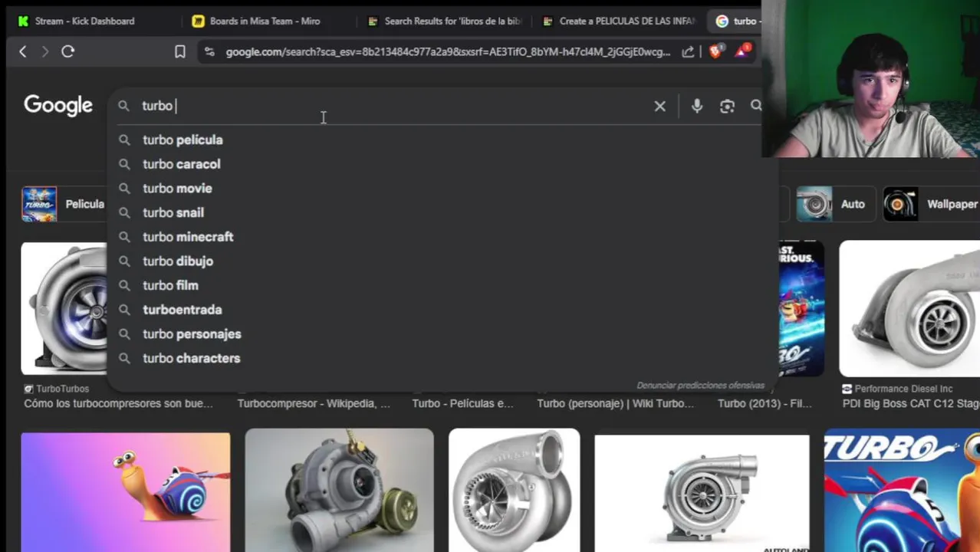Click the search magnifier button at right

(756, 106)
